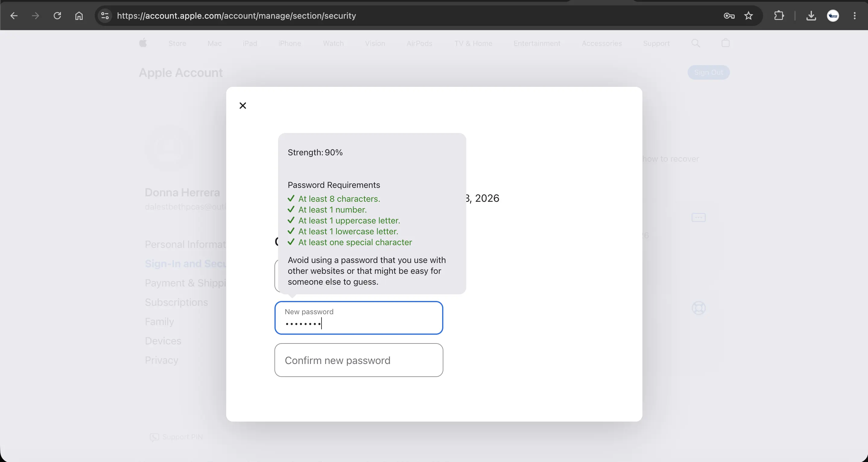This screenshot has width=868, height=462.
Task: Select Subscriptions in the sidebar
Action: pyautogui.click(x=176, y=302)
